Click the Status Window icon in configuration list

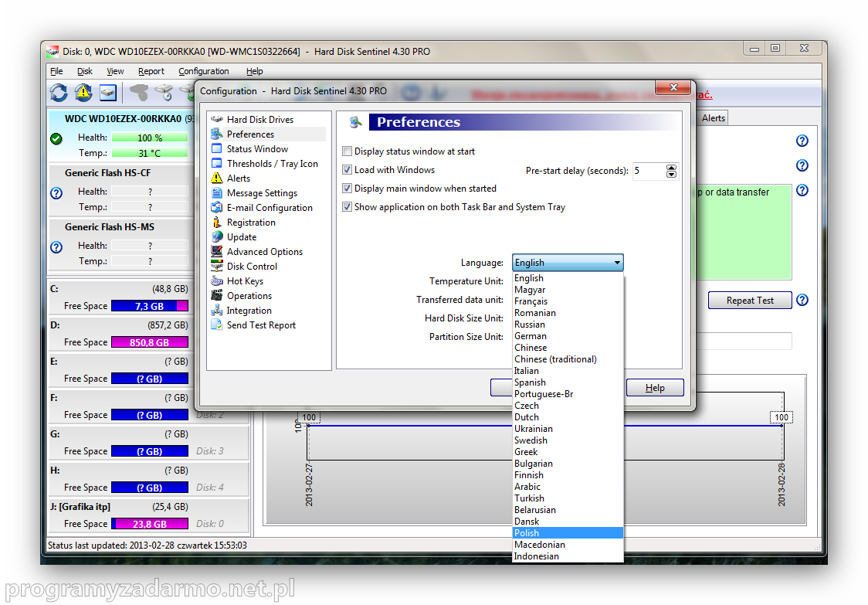(217, 148)
